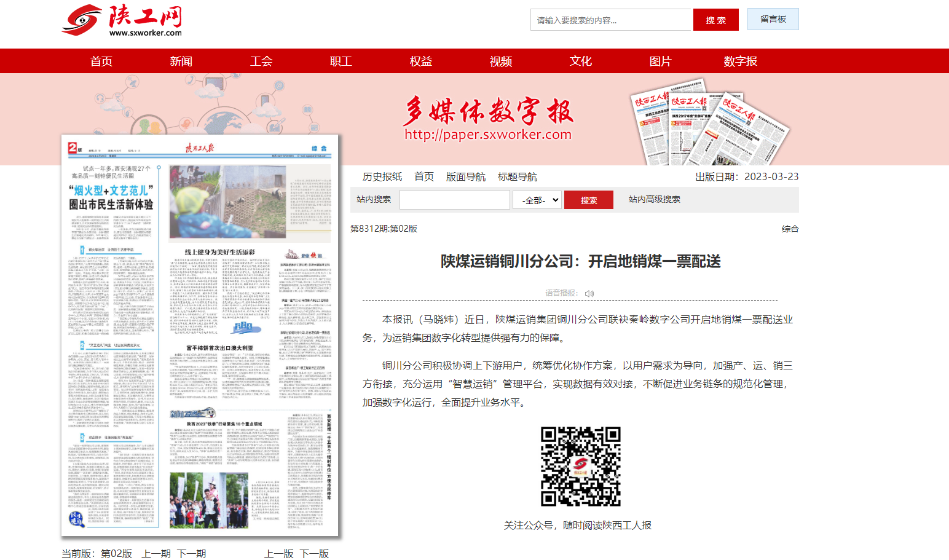Click the red 搜索 button at top
This screenshot has width=949, height=560.
tap(716, 20)
